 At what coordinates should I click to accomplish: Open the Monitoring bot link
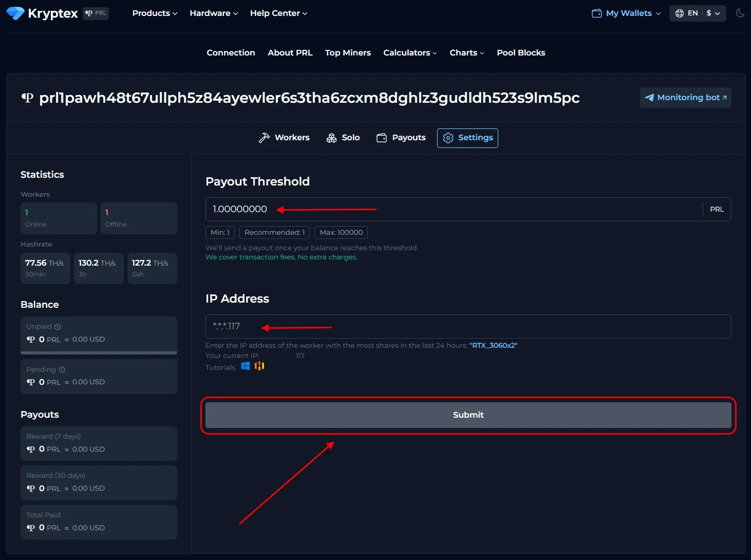tap(685, 98)
